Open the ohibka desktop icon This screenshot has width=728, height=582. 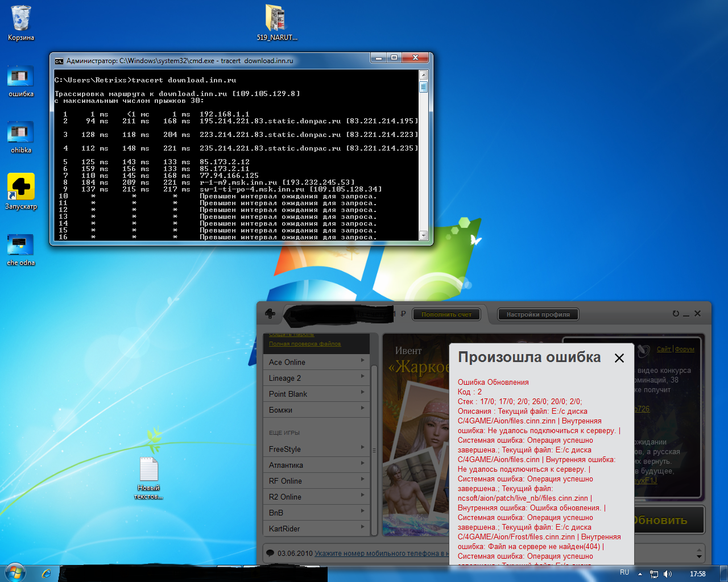(x=20, y=134)
